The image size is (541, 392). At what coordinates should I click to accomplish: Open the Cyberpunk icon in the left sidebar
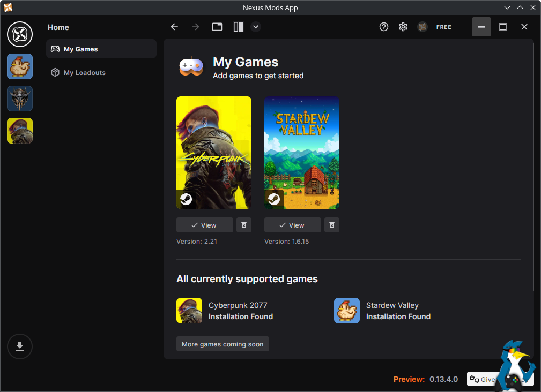point(20,131)
